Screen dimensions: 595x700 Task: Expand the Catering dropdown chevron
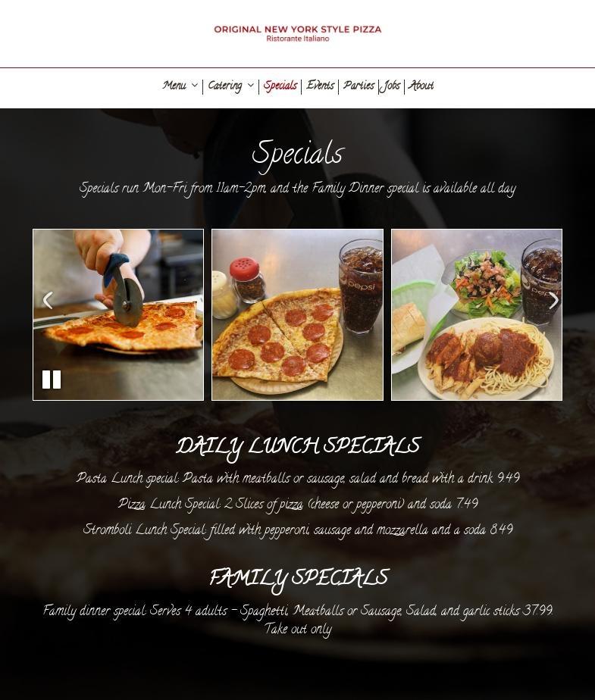point(251,85)
